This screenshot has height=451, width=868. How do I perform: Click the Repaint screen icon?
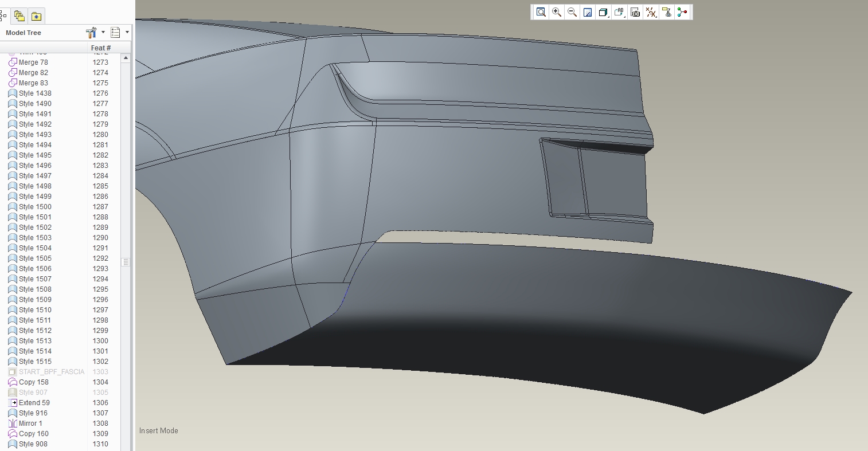click(x=588, y=12)
